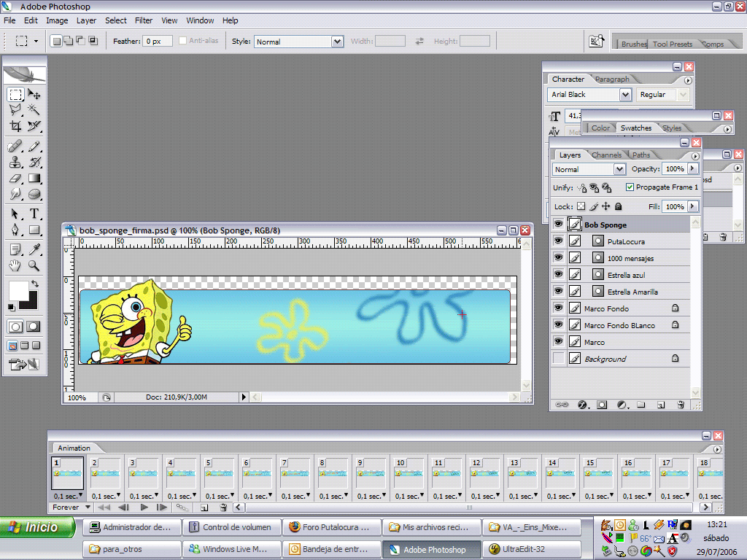Select the Eyedropper tool

point(34,247)
